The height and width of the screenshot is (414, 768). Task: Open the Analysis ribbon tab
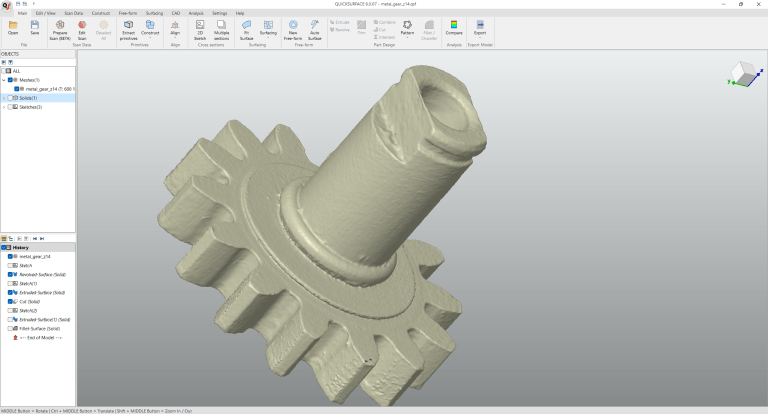(x=196, y=13)
